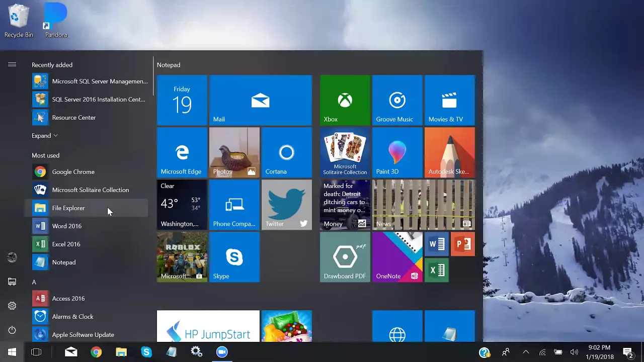This screenshot has height=362, width=644.
Task: Open Groove Music tile
Action: coord(397,100)
